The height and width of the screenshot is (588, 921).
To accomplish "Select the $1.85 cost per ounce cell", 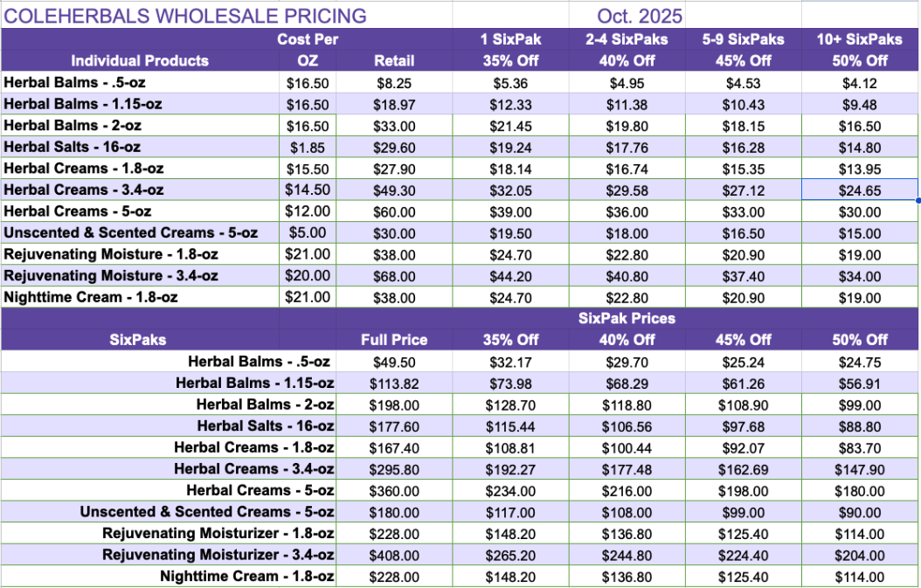I will [308, 147].
